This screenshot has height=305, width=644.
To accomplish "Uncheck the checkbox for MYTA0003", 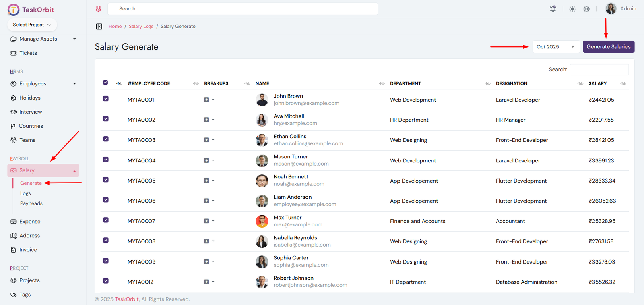I will pyautogui.click(x=106, y=139).
